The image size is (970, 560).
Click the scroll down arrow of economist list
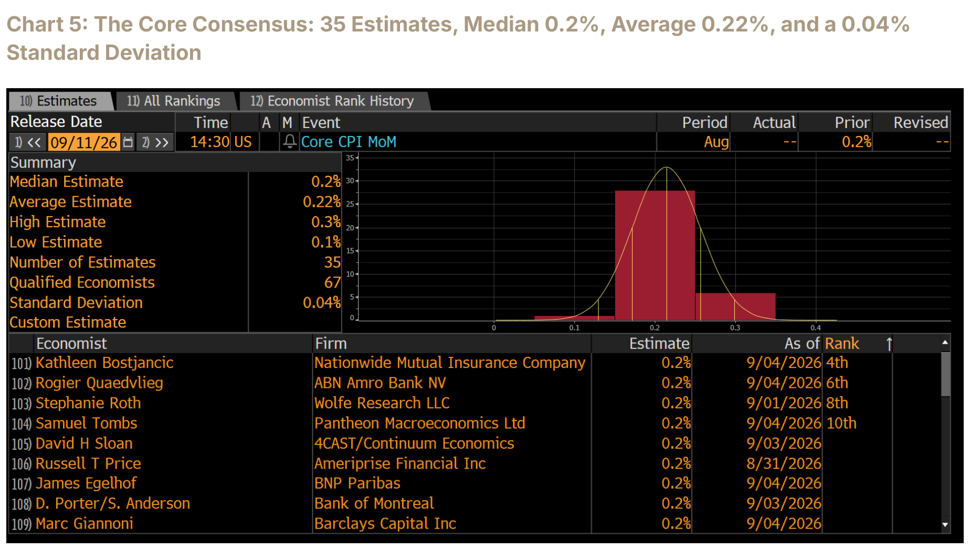pyautogui.click(x=945, y=524)
